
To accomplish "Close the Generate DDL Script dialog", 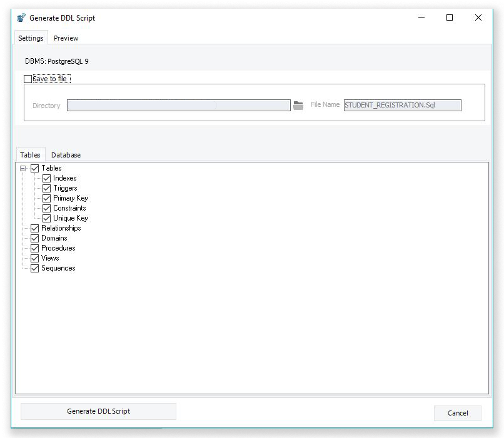I will 478,18.
